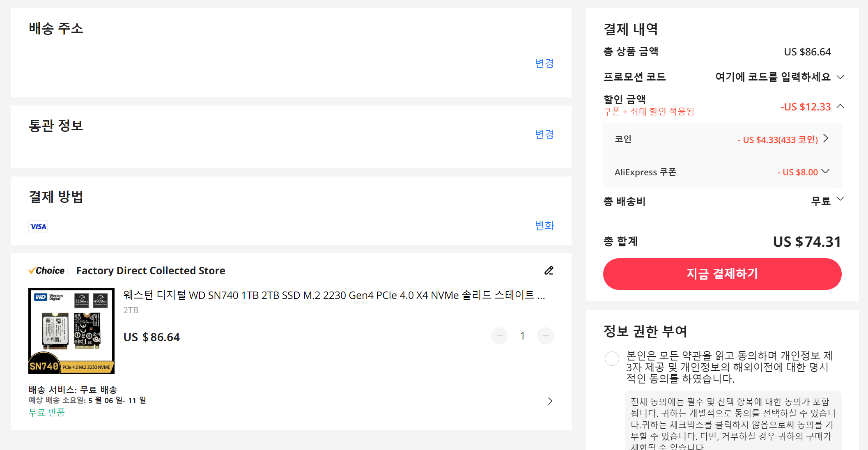868x450 pixels.
Task: Increase quantity with plus button
Action: point(546,336)
